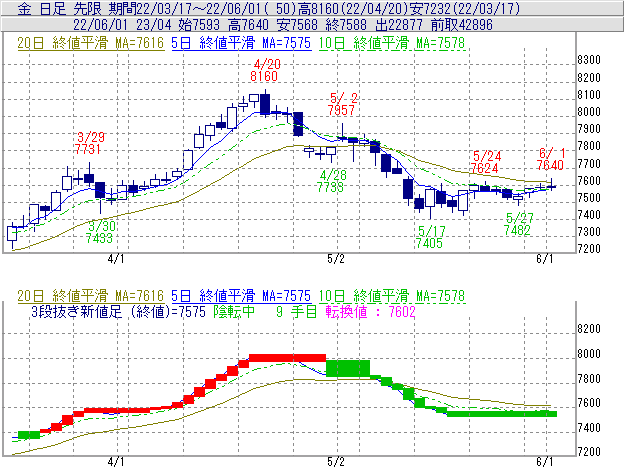This screenshot has width=624, height=475.
Task: Select 20日 終値平滑 MA=7616 legend in lower chart
Action: point(90,296)
